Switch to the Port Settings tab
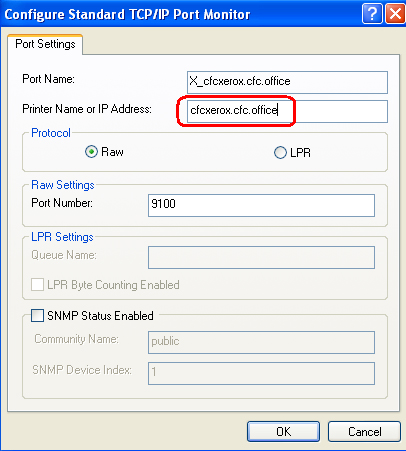The width and height of the screenshot is (406, 451). pyautogui.click(x=45, y=44)
